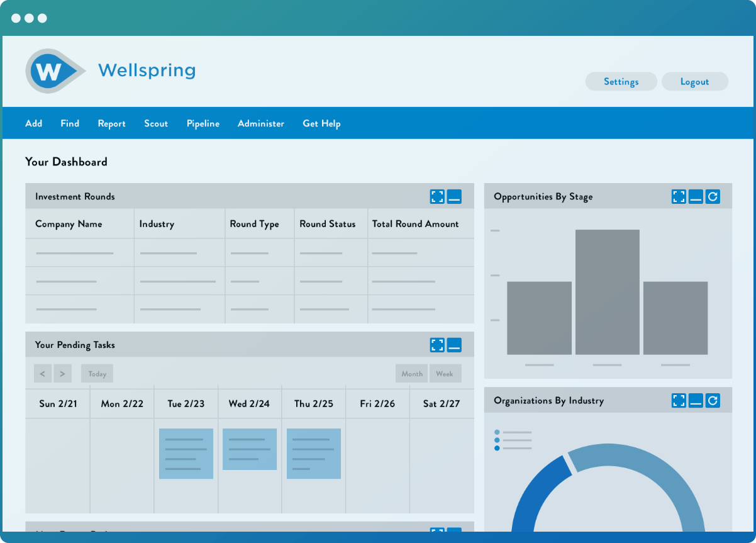
Task: Go to next week in calendar
Action: [62, 373]
